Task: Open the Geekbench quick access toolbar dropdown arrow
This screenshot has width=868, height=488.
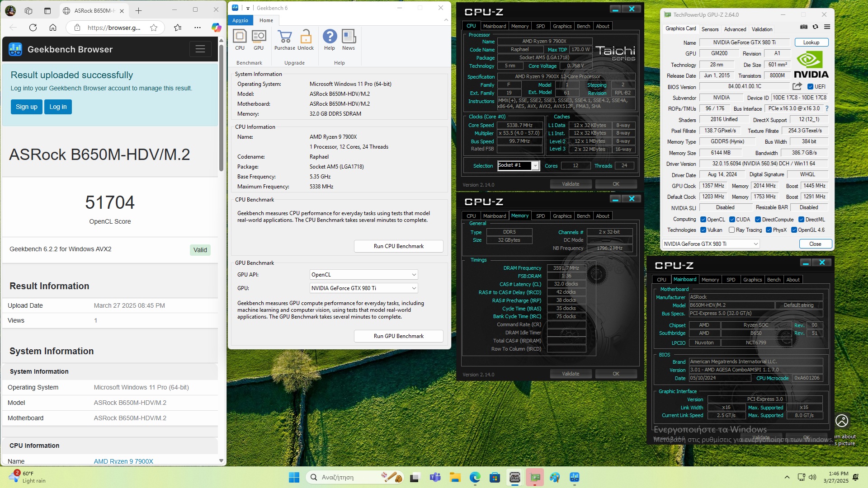Action: pyautogui.click(x=248, y=8)
